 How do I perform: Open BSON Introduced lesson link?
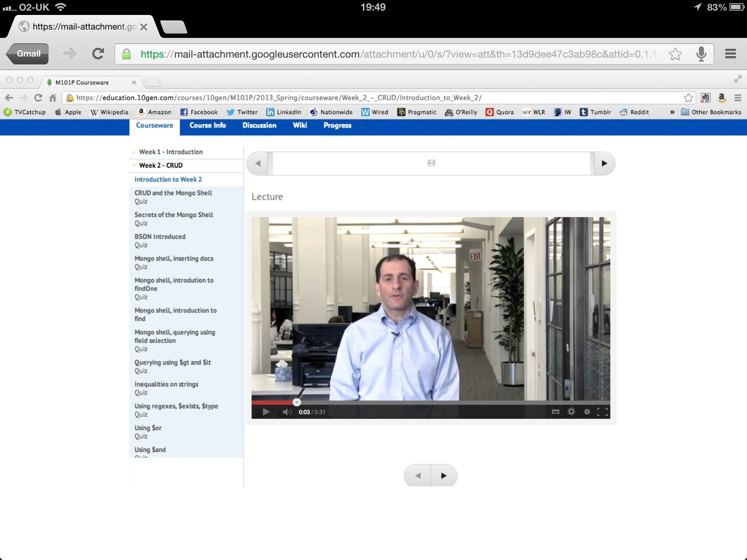click(x=160, y=237)
